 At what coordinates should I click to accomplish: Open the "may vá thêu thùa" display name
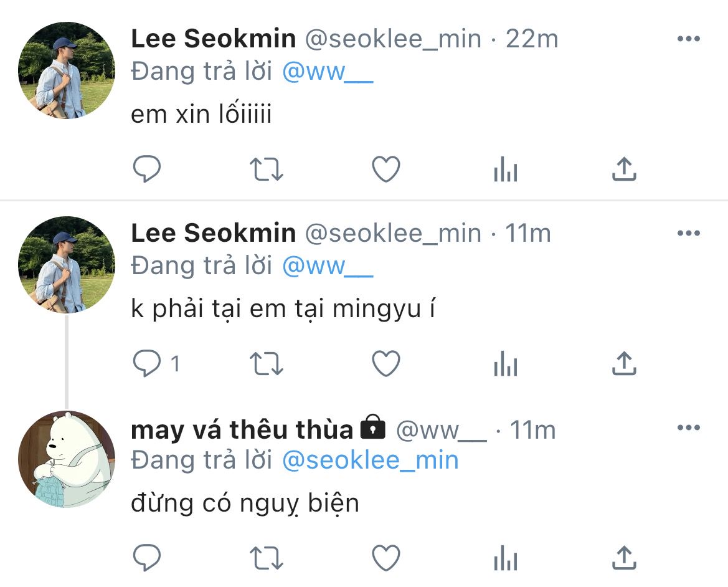(242, 429)
